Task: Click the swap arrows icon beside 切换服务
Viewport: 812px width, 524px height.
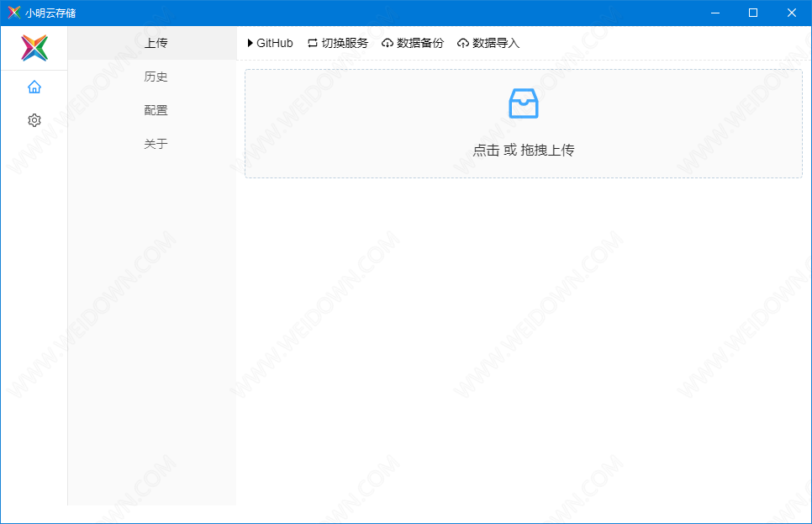Action: click(x=313, y=43)
